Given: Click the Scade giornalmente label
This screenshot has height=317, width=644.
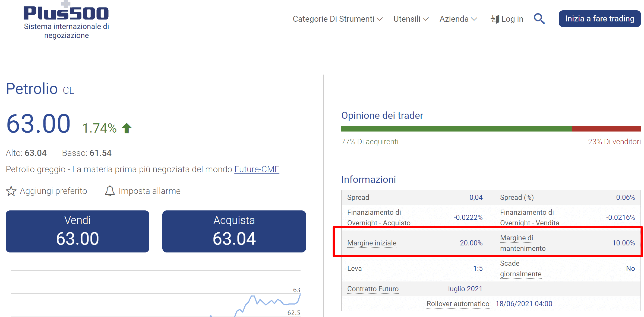Looking at the screenshot, I should point(520,268).
